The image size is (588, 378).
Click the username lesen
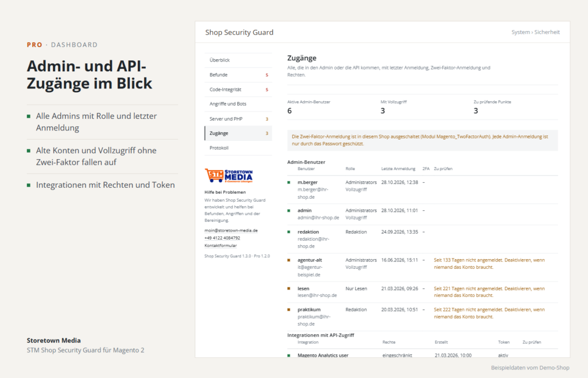[303, 289]
